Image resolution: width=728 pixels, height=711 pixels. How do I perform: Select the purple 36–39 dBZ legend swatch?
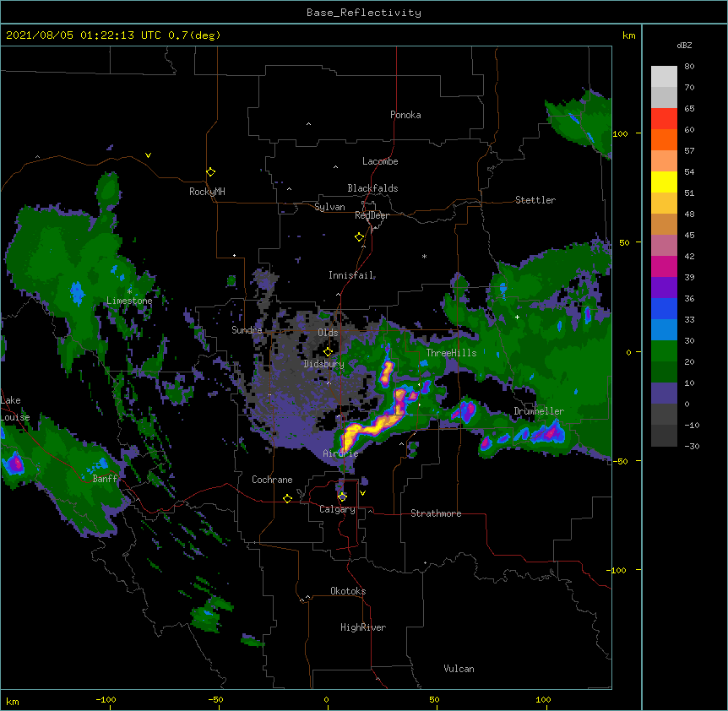(664, 288)
